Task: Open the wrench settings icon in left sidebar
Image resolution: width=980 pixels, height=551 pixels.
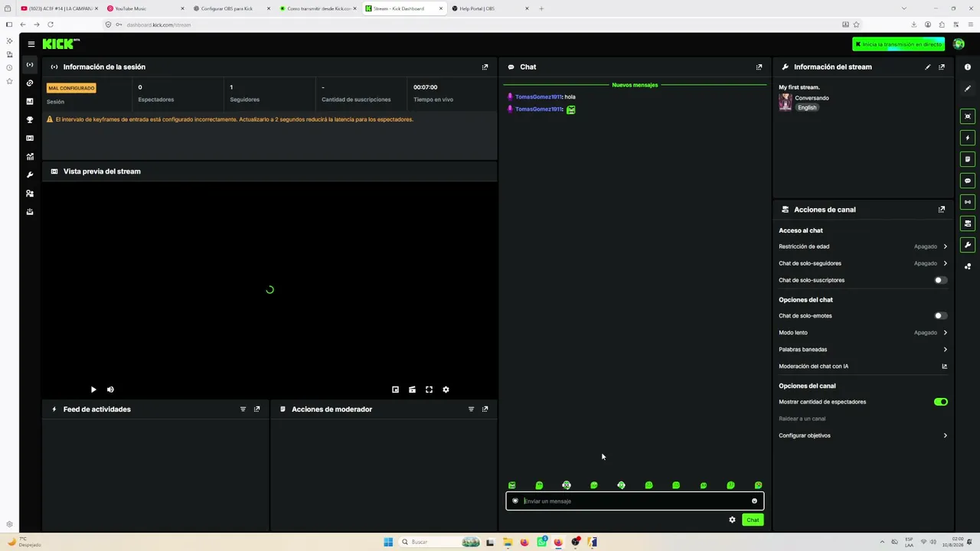Action: 30,174
